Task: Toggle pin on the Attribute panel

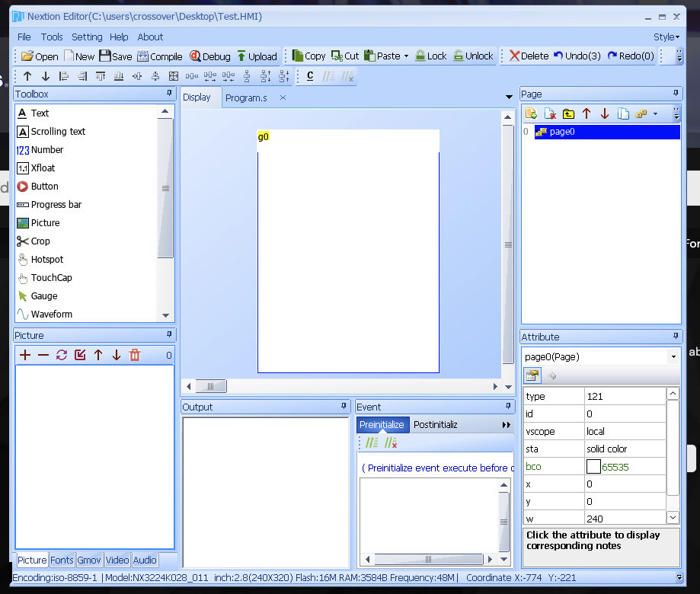Action: pos(676,336)
